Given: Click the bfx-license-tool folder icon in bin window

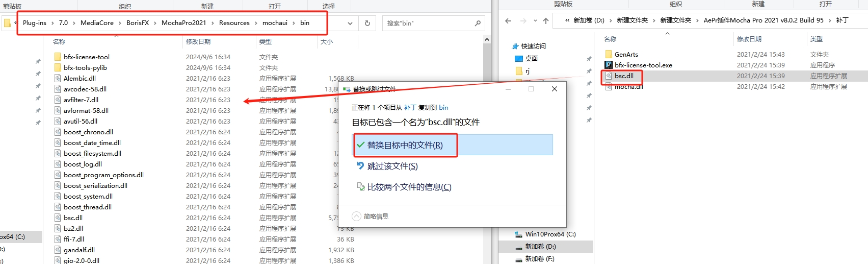Looking at the screenshot, I should (x=58, y=57).
